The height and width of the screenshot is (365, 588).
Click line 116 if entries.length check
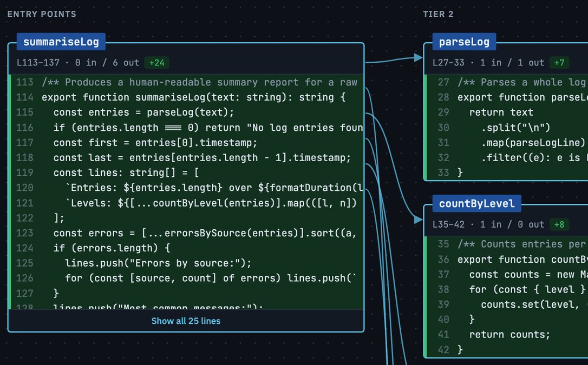coord(187,128)
